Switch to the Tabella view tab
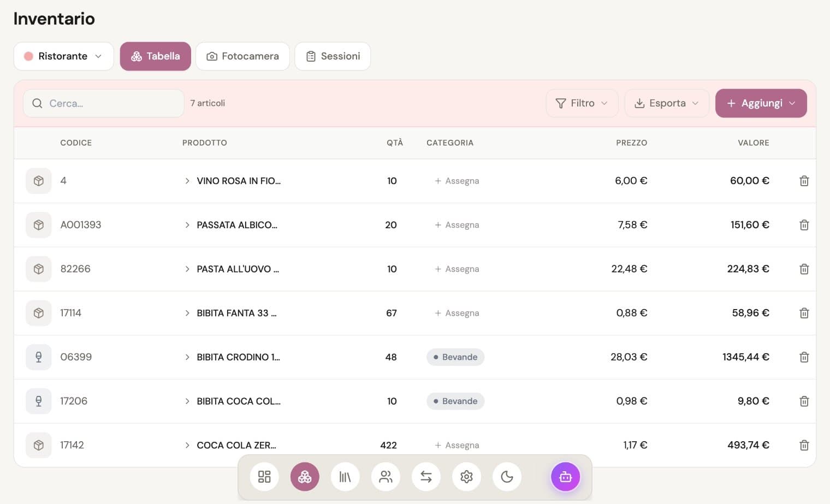The height and width of the screenshot is (504, 830). [156, 56]
